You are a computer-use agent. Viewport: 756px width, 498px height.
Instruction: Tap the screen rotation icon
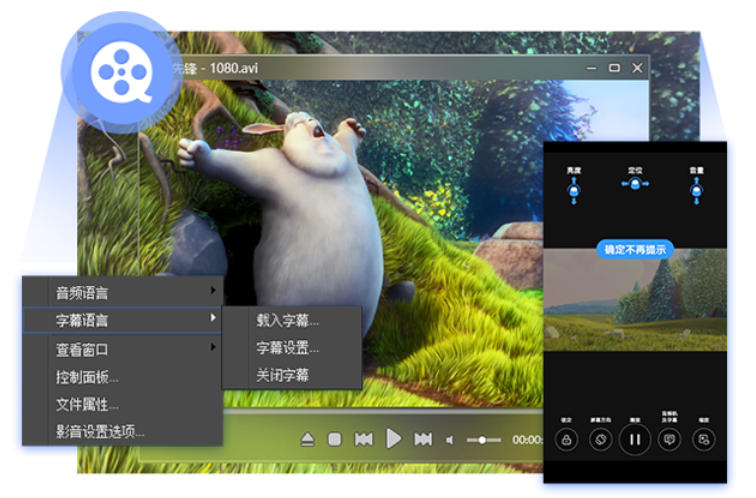(x=600, y=439)
